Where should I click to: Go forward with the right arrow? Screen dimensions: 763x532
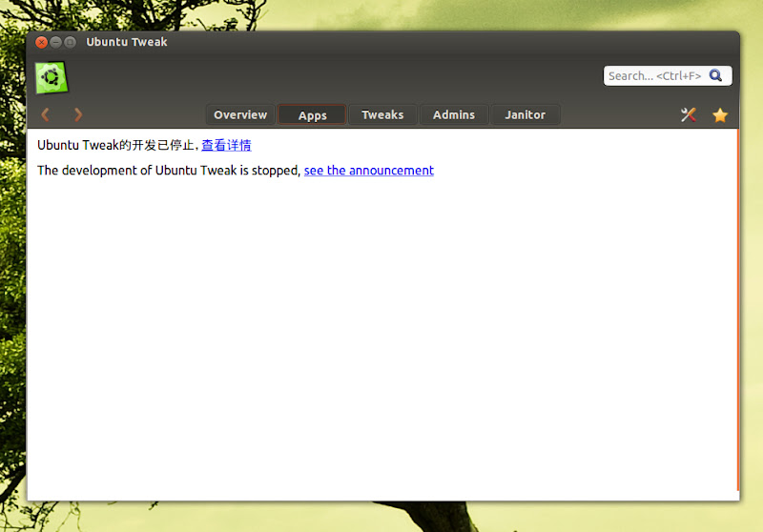click(x=78, y=114)
